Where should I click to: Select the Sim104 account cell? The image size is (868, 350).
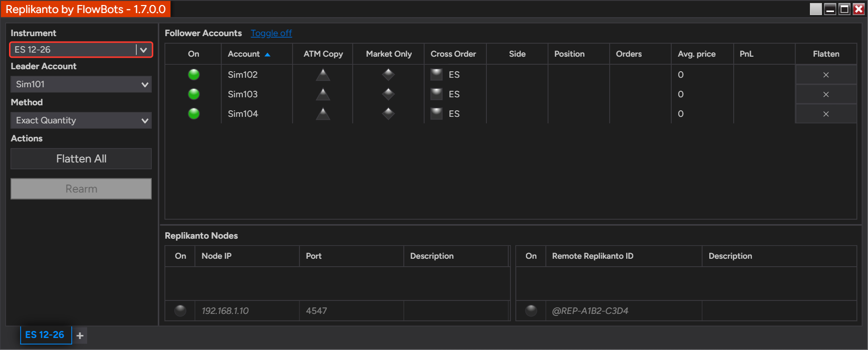point(257,114)
